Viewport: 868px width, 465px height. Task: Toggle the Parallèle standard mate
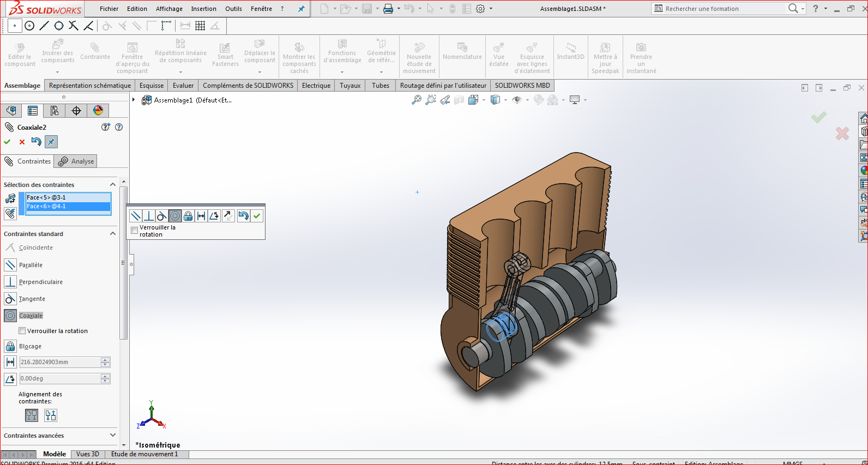10,265
